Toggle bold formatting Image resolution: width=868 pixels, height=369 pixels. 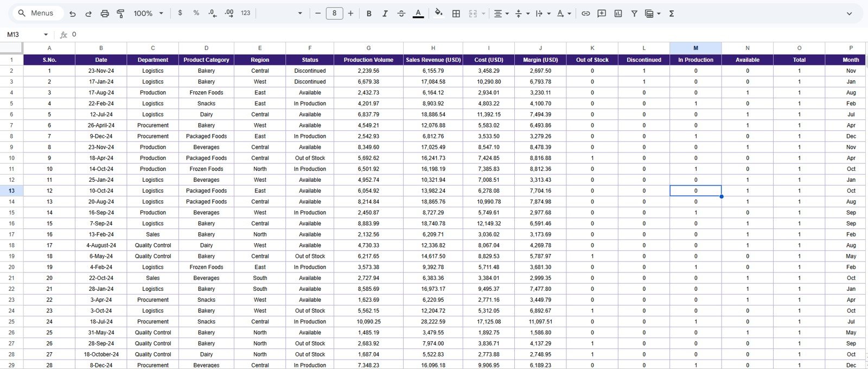click(x=369, y=14)
